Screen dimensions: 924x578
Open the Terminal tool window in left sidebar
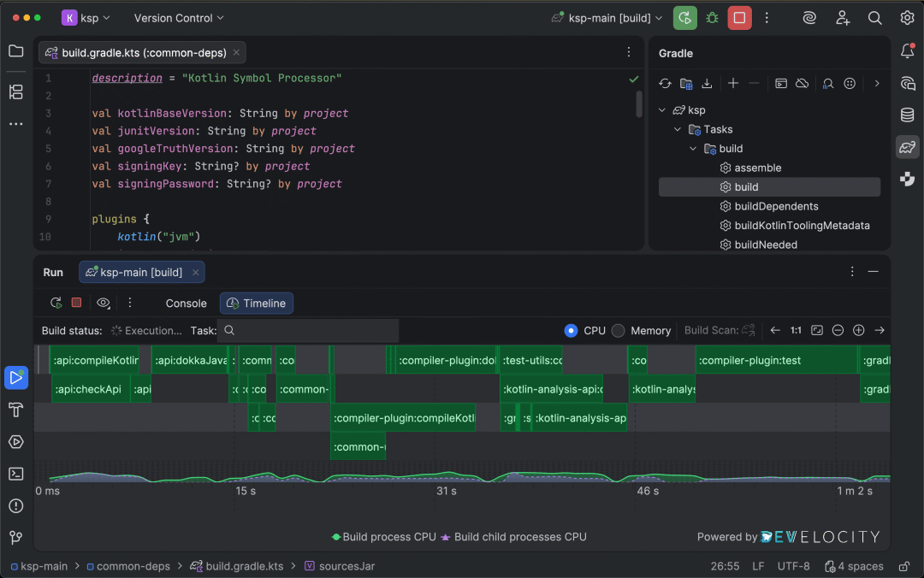tap(15, 474)
